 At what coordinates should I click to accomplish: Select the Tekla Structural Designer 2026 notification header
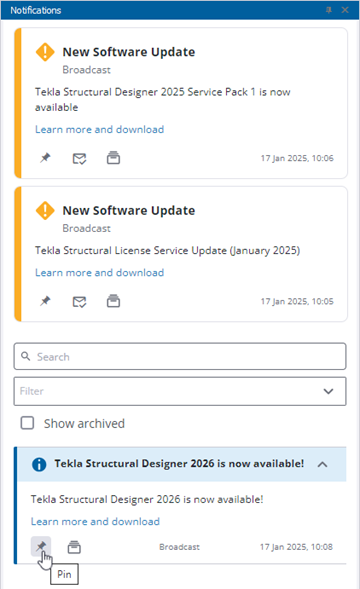coord(182,464)
